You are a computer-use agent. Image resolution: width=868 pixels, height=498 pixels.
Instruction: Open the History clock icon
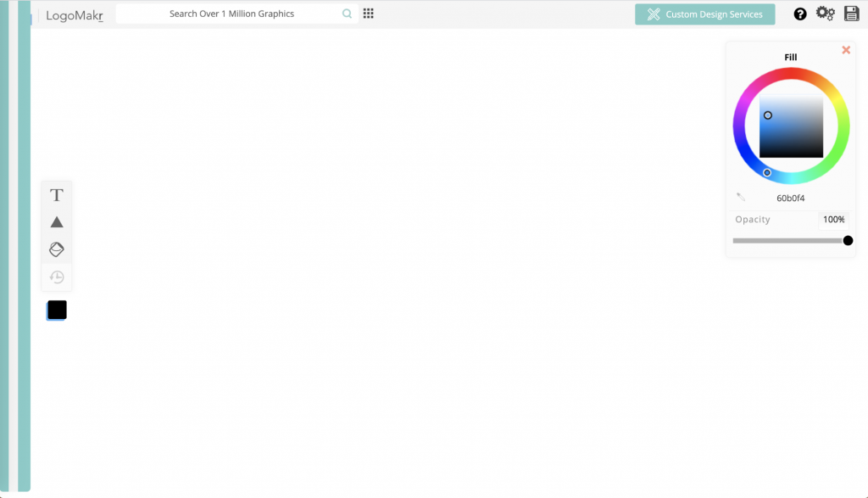57,277
